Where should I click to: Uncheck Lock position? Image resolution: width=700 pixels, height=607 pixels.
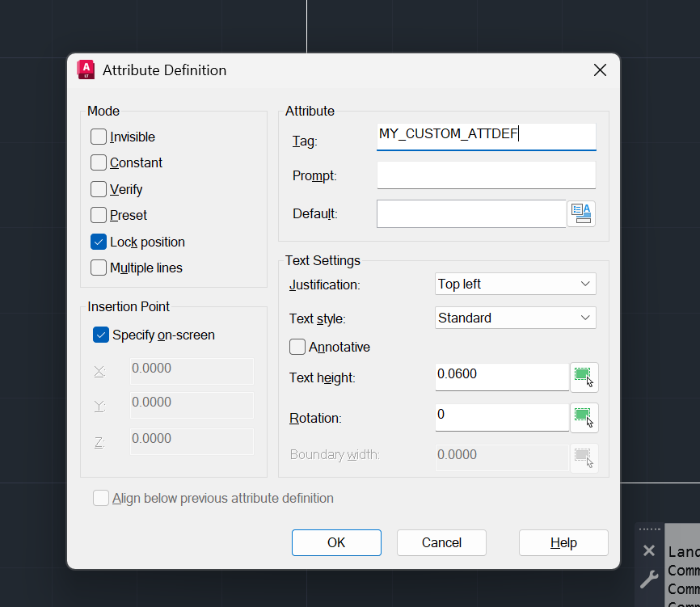(x=99, y=242)
